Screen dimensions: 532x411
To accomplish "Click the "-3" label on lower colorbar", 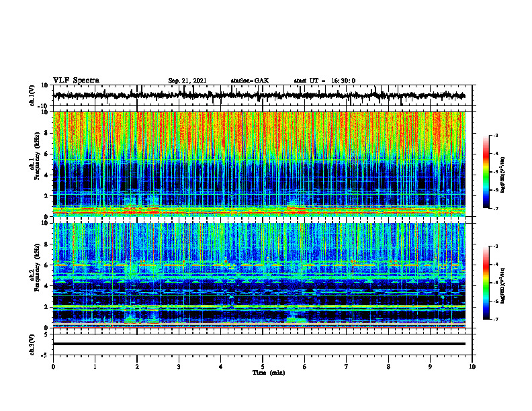I will pyautogui.click(x=496, y=246).
